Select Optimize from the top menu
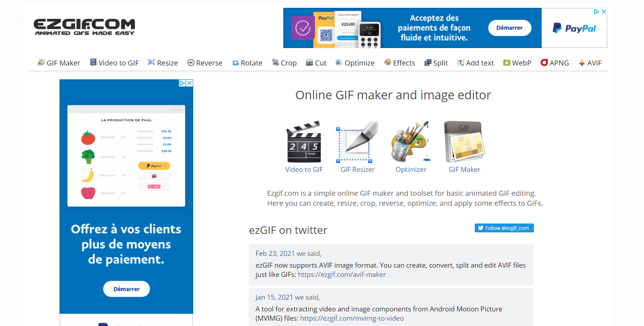 pos(355,63)
